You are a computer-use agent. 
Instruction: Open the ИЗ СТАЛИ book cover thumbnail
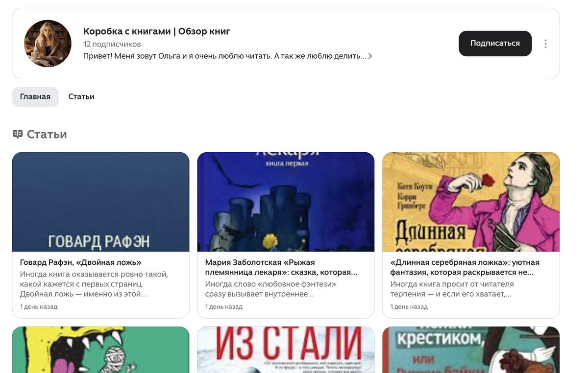coord(286,350)
